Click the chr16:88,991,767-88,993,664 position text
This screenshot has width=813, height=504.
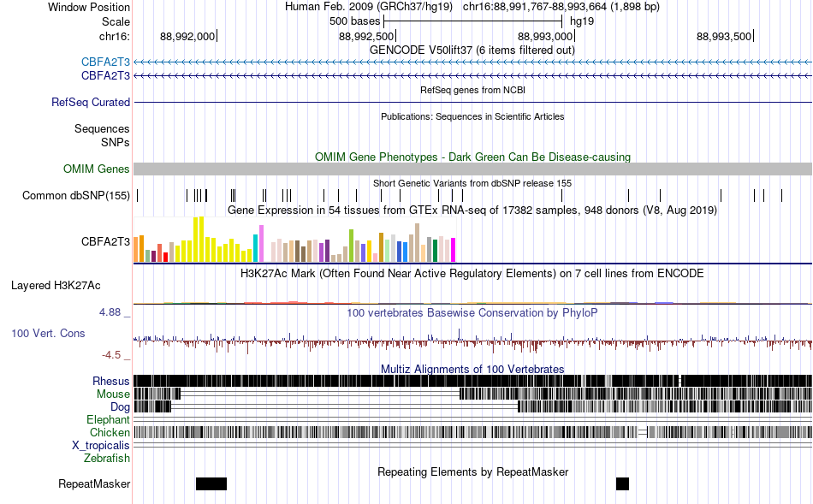[x=561, y=7]
